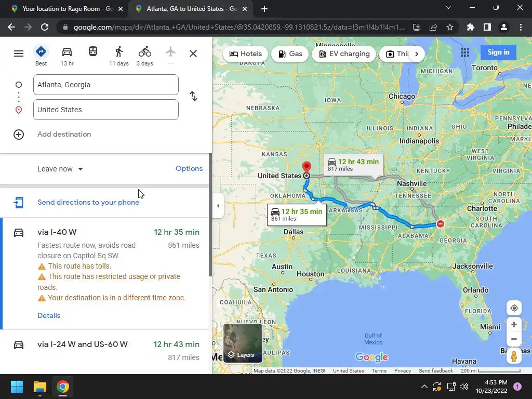Click Send feedback in the map footer
Viewport: 532px width, 399px height.
(x=436, y=370)
